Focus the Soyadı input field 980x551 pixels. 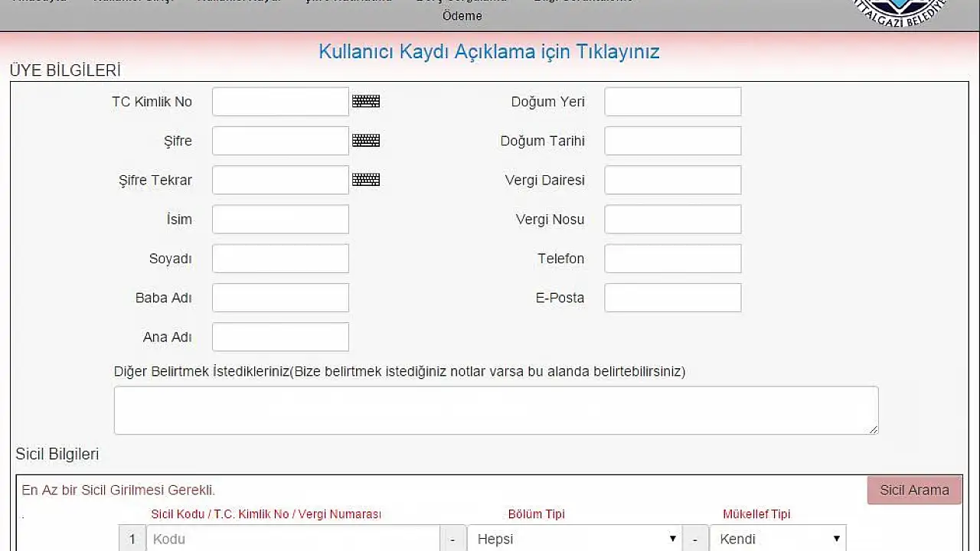tap(280, 259)
